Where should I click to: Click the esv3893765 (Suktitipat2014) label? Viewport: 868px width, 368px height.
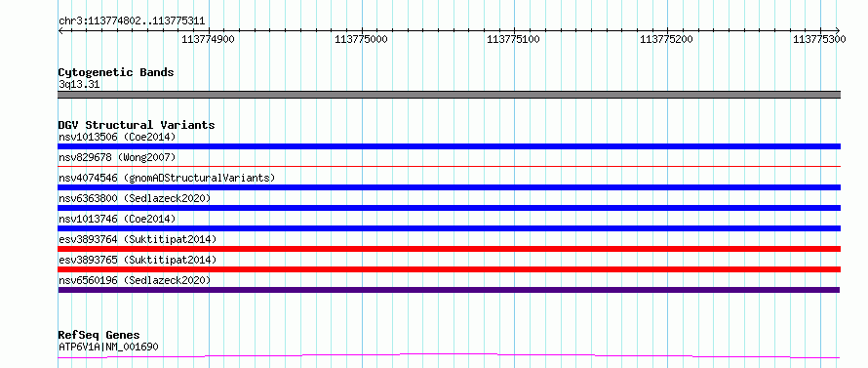138,260
